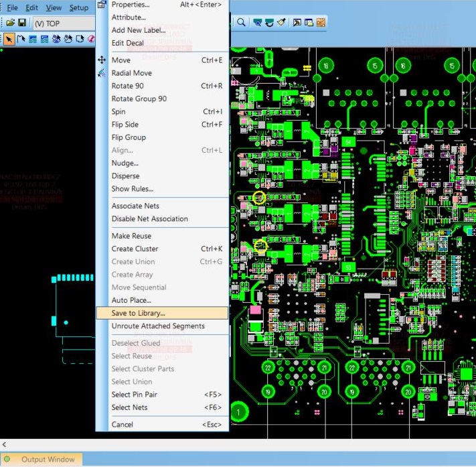This screenshot has width=476, height=467.
Task: Click Cancel in the context menu
Action: coord(163,425)
